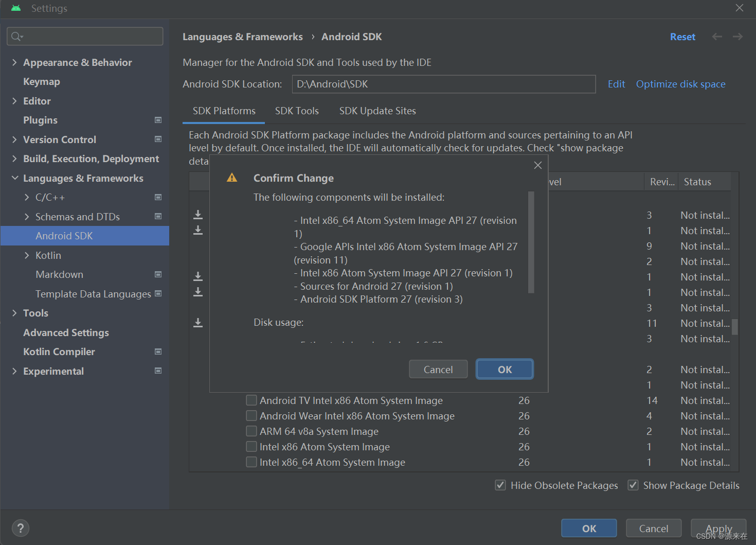Click the project-level icon beside Plugins
Viewport: 756px width, 545px height.
(158, 120)
